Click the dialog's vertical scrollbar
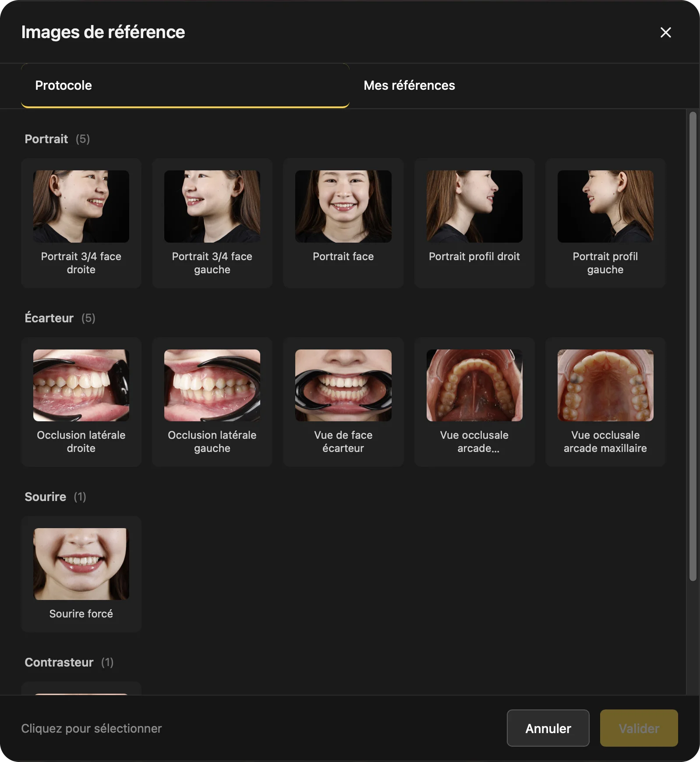This screenshot has width=700, height=762. click(693, 346)
